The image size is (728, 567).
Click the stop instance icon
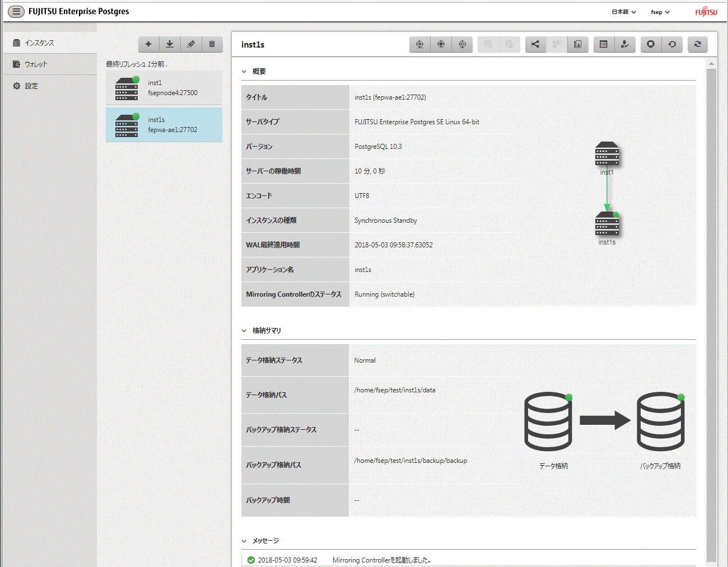coord(651,44)
